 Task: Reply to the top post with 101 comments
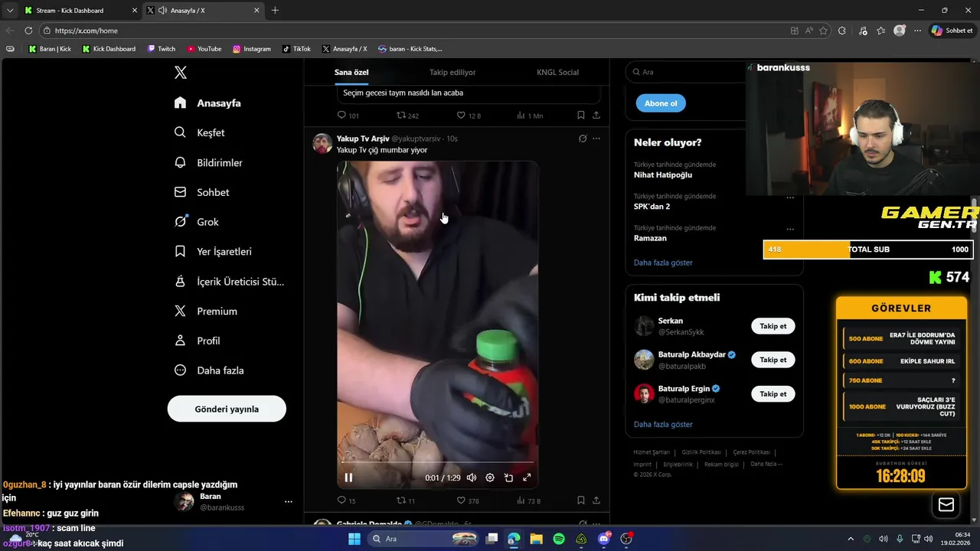click(342, 116)
